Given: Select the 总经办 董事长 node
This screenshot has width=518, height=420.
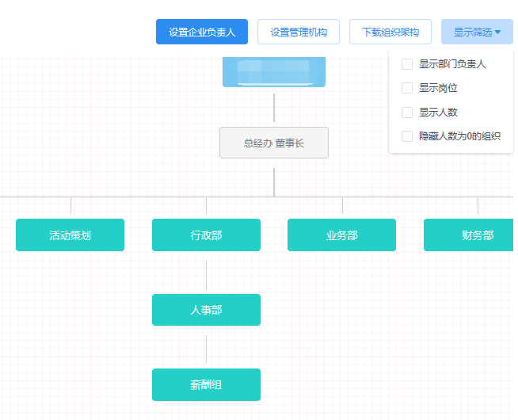Looking at the screenshot, I should click(274, 143).
